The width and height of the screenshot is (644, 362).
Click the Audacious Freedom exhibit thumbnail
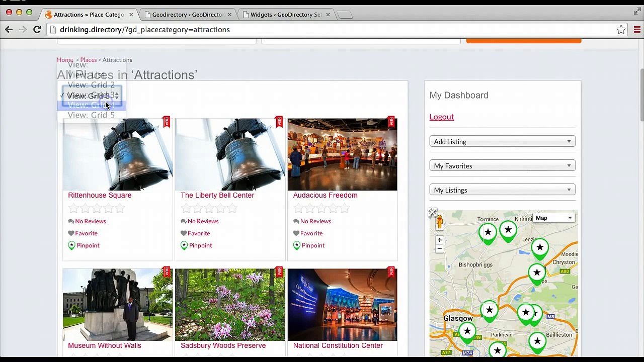pyautogui.click(x=343, y=154)
